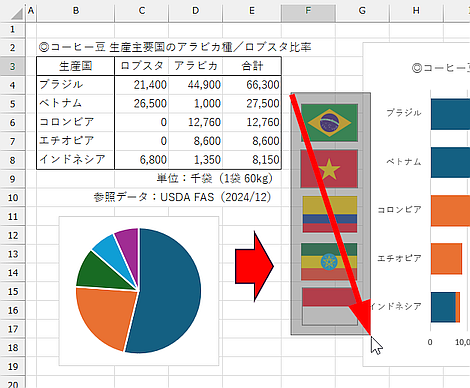The width and height of the screenshot is (470, 388).
Task: Select the ブラジル bar in bar chart
Action: coord(450,114)
